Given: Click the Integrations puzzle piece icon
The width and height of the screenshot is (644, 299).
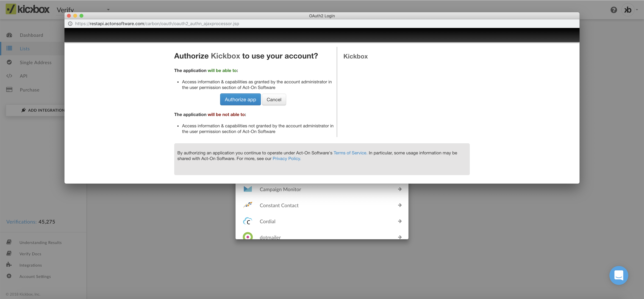Looking at the screenshot, I should pos(9,265).
